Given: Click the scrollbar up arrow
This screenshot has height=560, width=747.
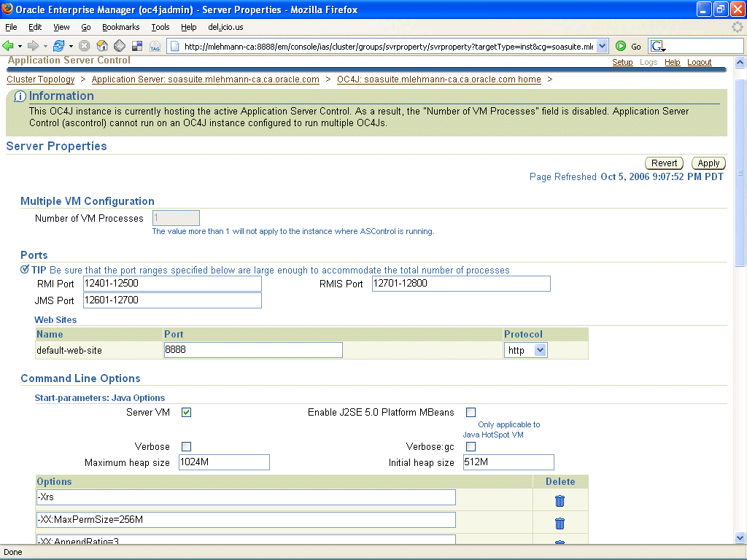Looking at the screenshot, I should [740, 63].
